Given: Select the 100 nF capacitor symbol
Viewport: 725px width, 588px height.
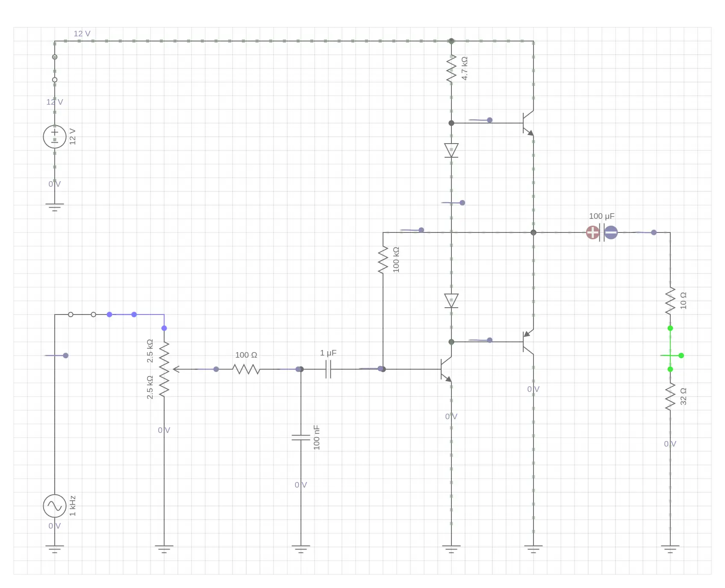Looking at the screenshot, I should (x=301, y=438).
